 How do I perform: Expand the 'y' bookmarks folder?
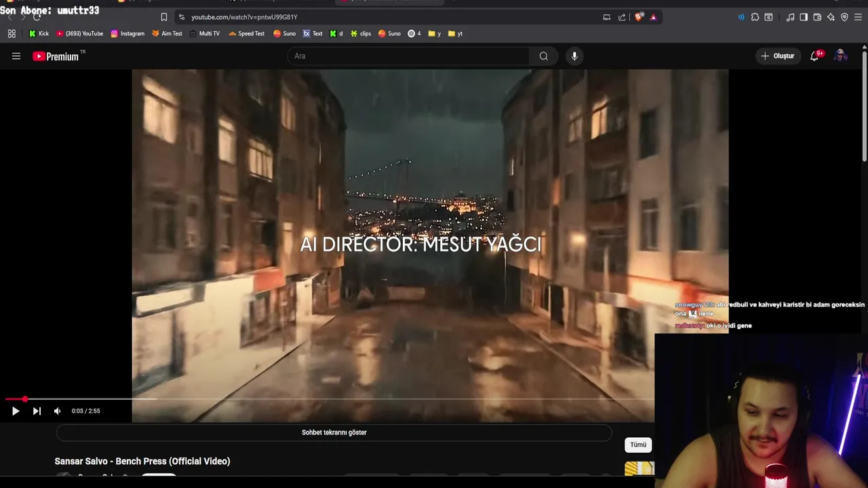pyautogui.click(x=435, y=33)
